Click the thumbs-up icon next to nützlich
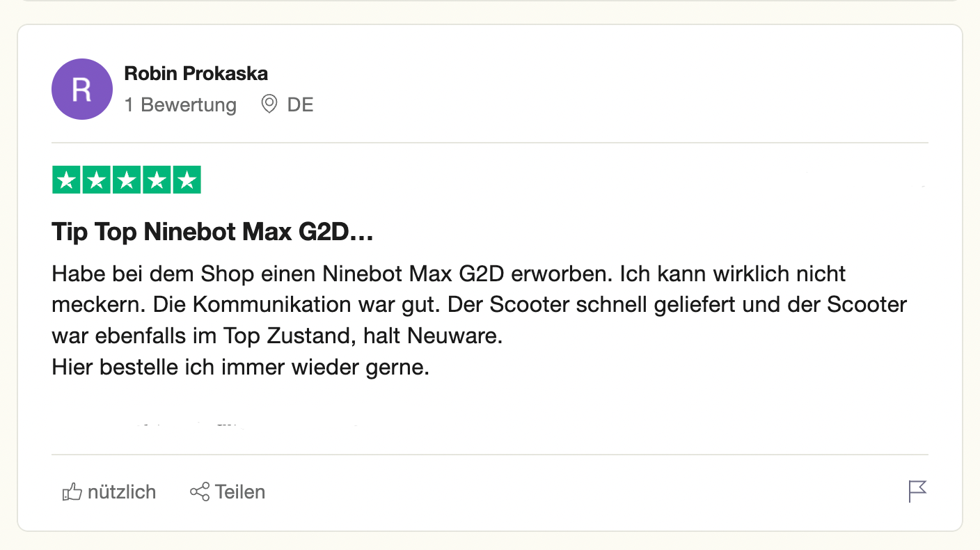The width and height of the screenshot is (980, 550). pos(72,492)
